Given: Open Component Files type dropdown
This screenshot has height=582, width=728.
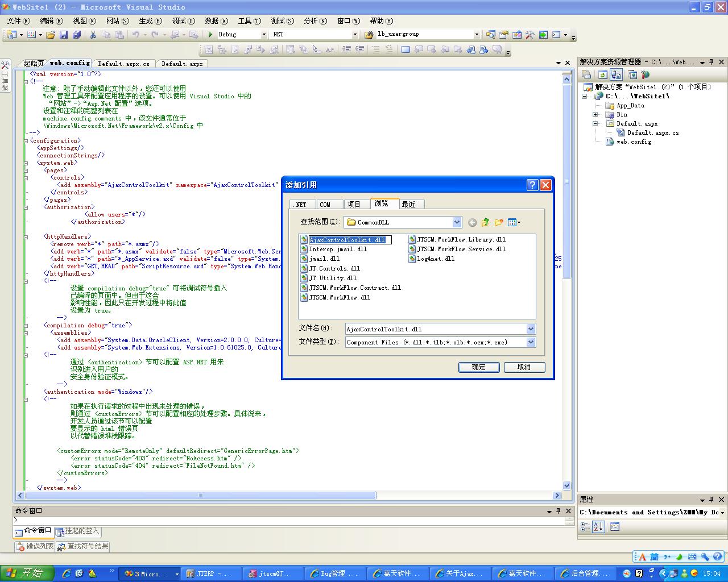Looking at the screenshot, I should coord(531,342).
